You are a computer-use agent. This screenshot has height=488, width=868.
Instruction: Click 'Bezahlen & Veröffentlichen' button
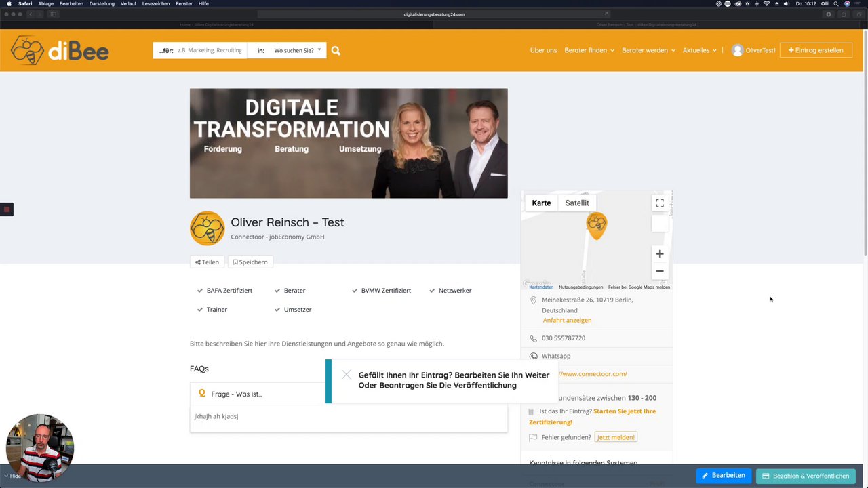tap(806, 476)
